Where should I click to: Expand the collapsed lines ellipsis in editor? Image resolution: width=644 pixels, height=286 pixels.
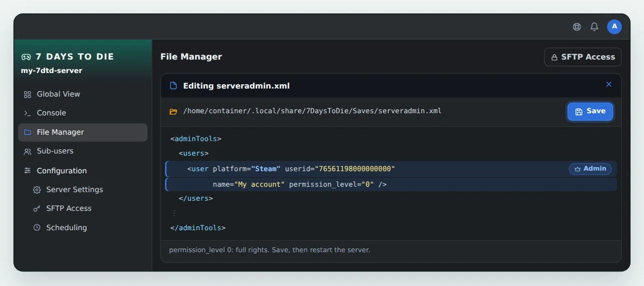[x=174, y=214]
